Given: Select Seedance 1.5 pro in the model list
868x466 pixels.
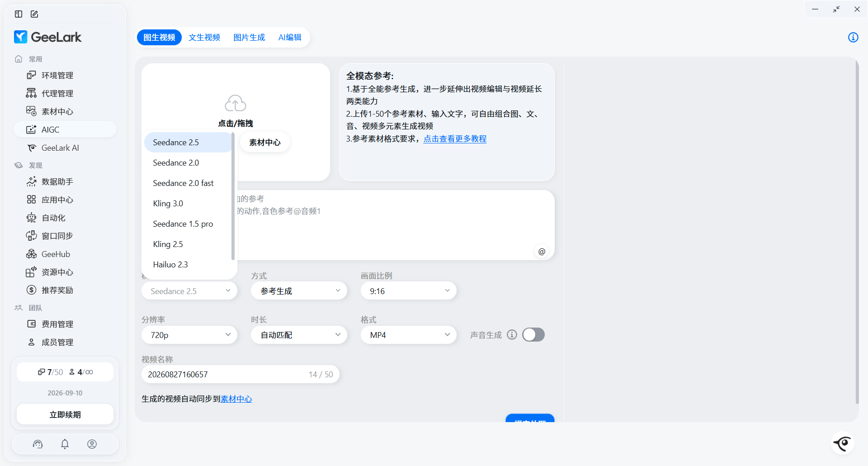Looking at the screenshot, I should (x=188, y=224).
